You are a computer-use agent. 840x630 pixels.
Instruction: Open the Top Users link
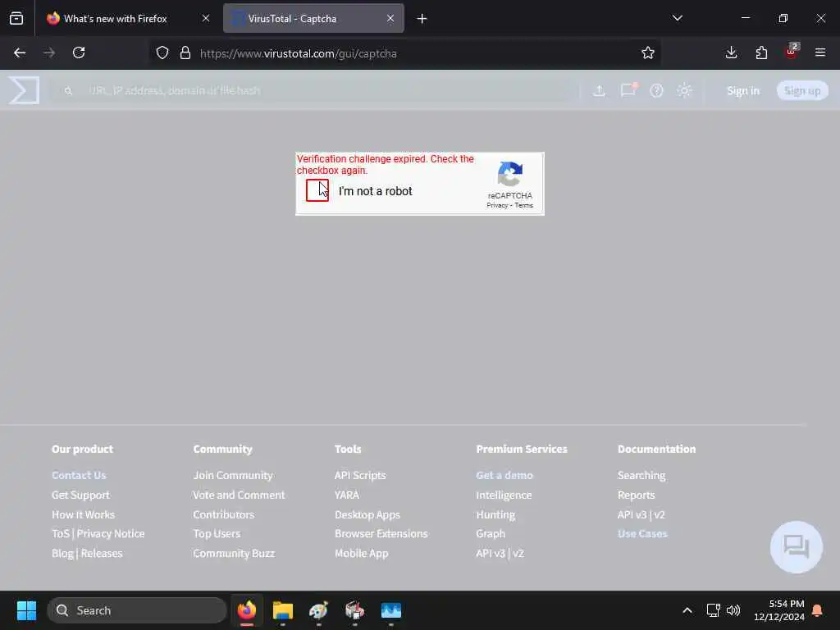coord(217,533)
